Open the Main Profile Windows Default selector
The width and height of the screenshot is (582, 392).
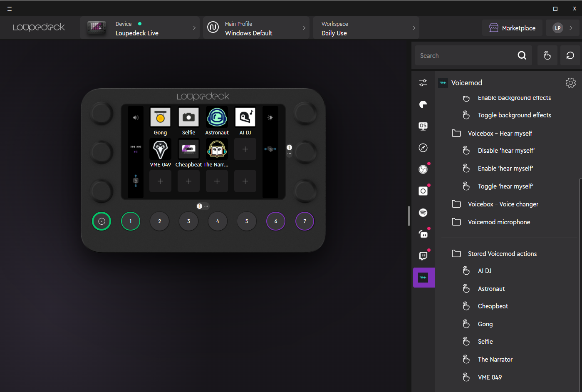[256, 28]
